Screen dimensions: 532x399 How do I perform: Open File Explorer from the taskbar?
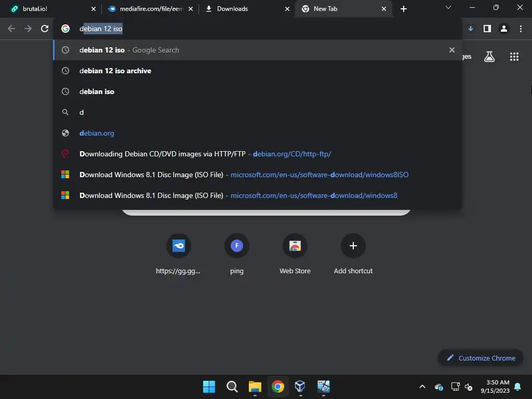[255, 387]
